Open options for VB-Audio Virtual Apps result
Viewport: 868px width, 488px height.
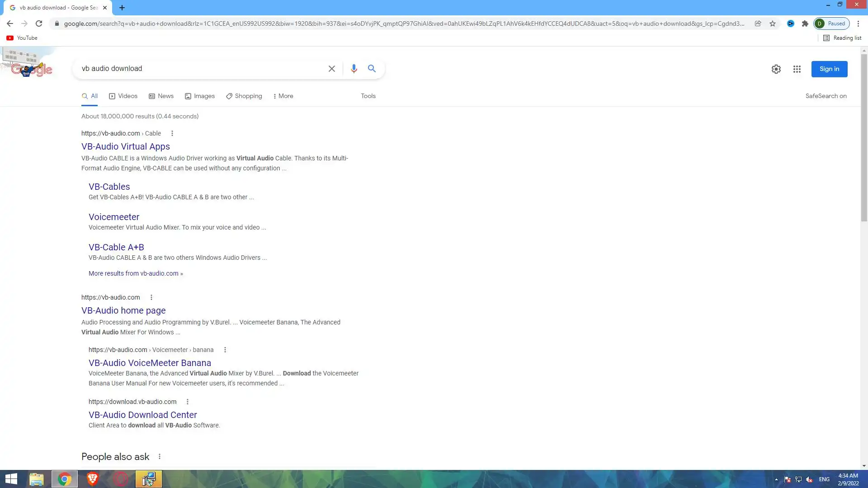click(x=172, y=133)
